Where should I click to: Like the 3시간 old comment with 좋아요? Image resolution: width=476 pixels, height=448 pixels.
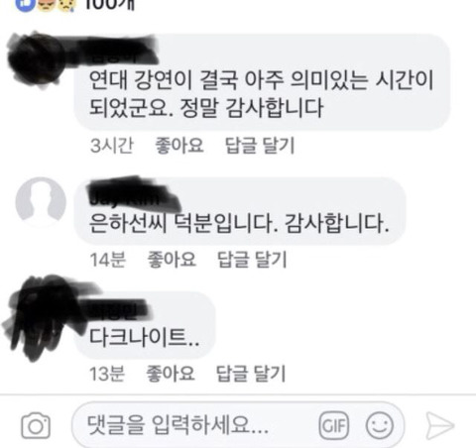click(x=179, y=145)
